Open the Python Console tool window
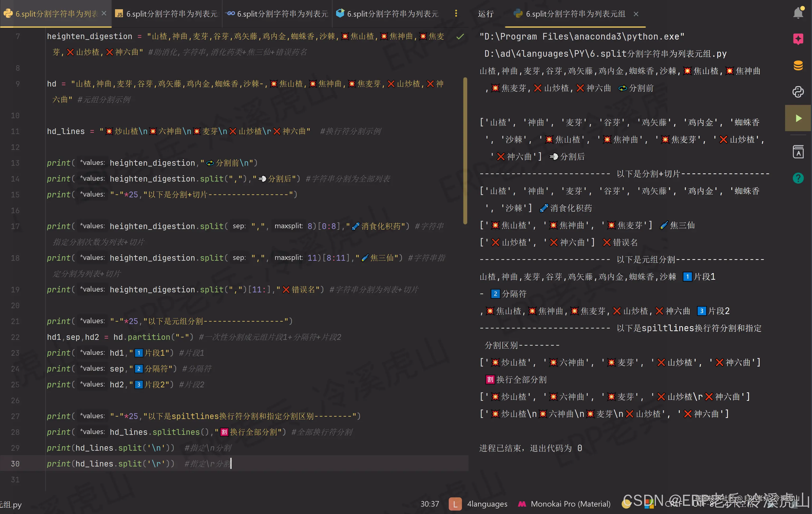The width and height of the screenshot is (812, 514). pos(798,92)
